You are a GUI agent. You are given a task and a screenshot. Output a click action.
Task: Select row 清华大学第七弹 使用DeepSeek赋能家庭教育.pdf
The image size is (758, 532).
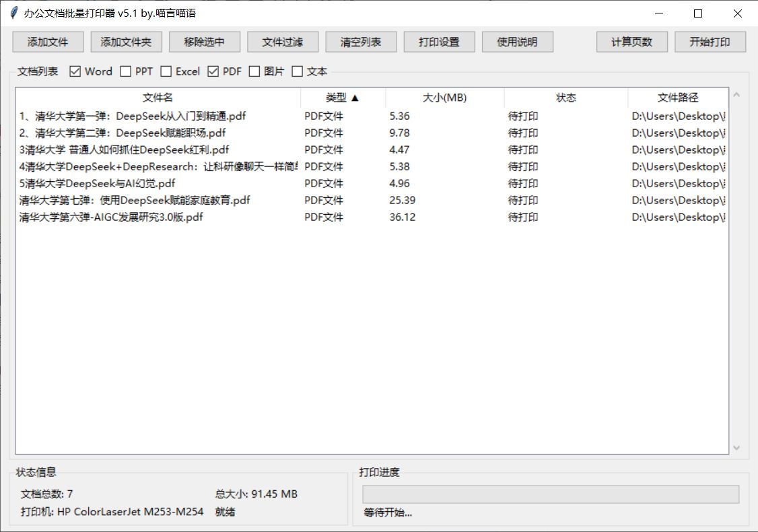coord(372,200)
